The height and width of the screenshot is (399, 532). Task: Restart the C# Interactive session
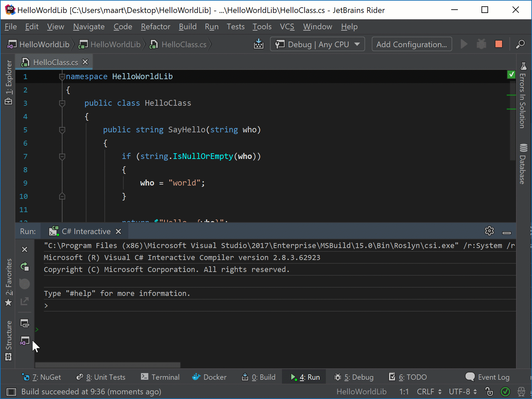(25, 266)
